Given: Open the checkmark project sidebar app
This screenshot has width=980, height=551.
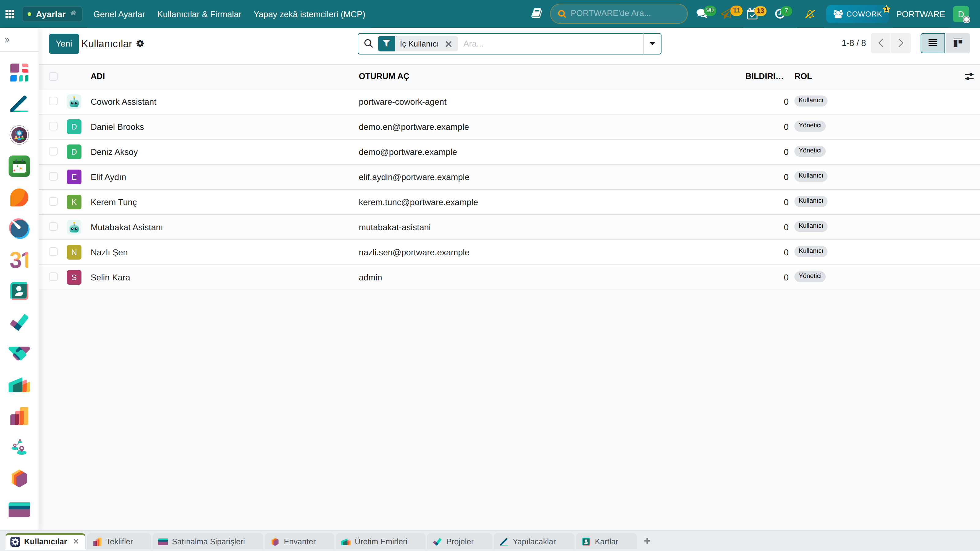Looking at the screenshot, I should coord(19,322).
